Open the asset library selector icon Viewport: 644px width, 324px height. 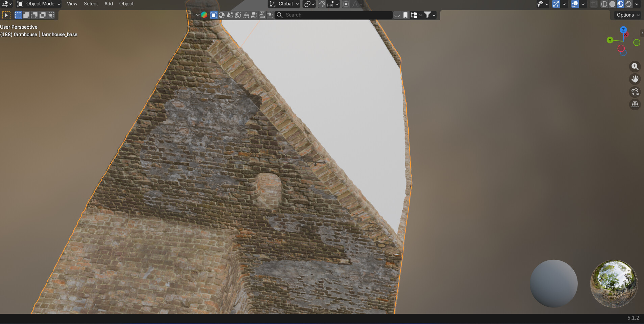204,15
